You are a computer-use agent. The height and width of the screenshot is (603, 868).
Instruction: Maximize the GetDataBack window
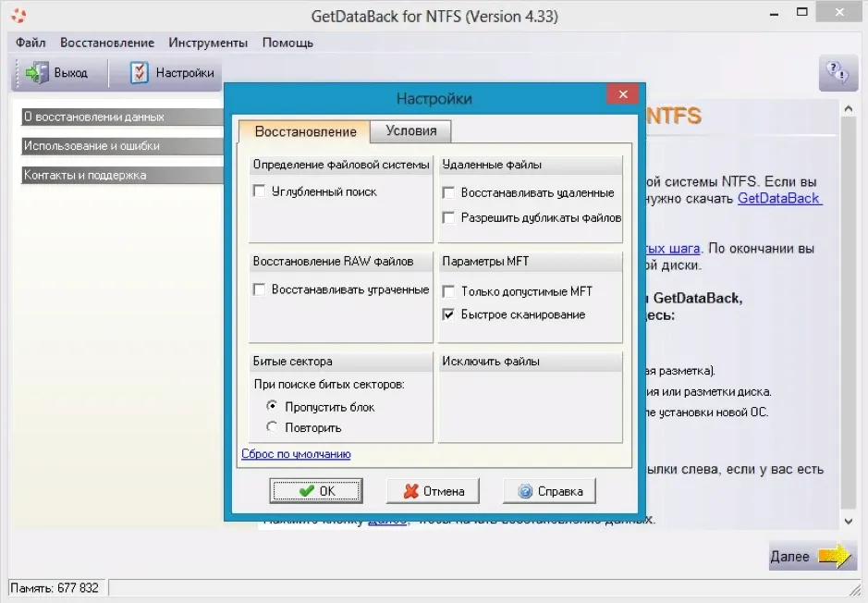point(802,12)
